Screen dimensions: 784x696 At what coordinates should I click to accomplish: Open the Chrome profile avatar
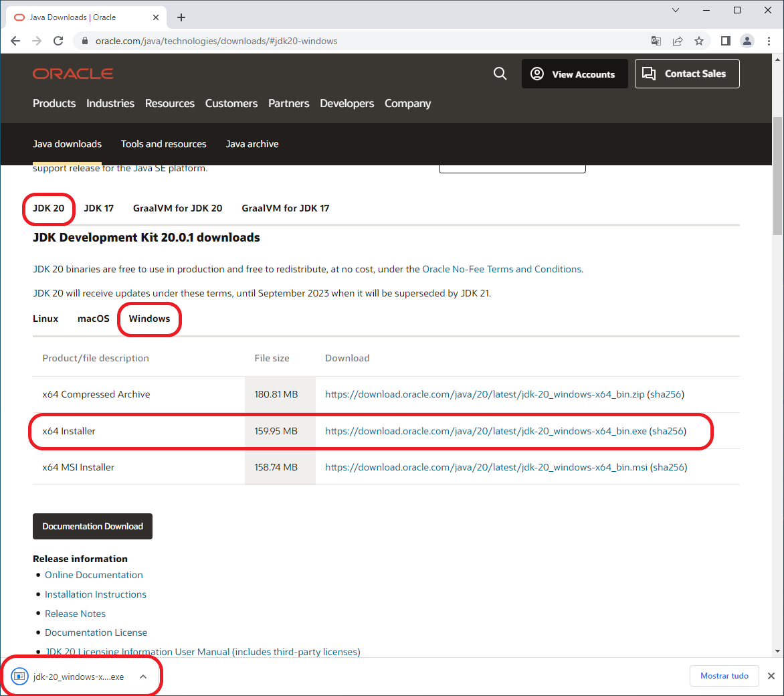click(x=747, y=41)
